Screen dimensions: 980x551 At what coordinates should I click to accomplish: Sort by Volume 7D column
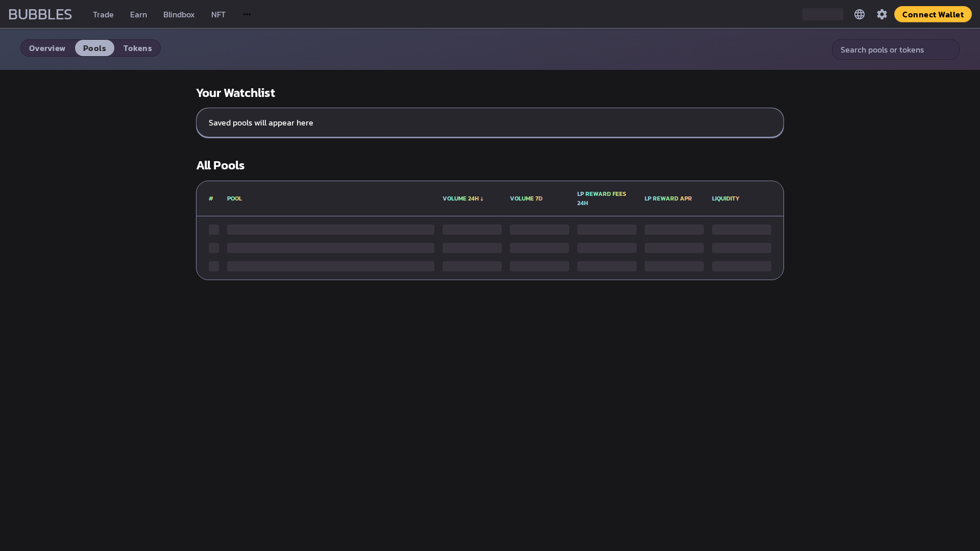[526, 198]
